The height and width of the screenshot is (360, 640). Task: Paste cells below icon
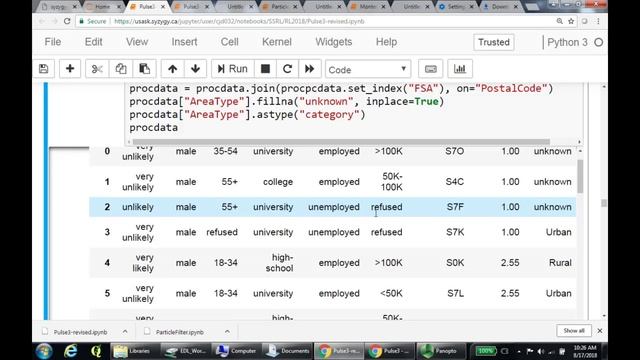[x=144, y=69]
